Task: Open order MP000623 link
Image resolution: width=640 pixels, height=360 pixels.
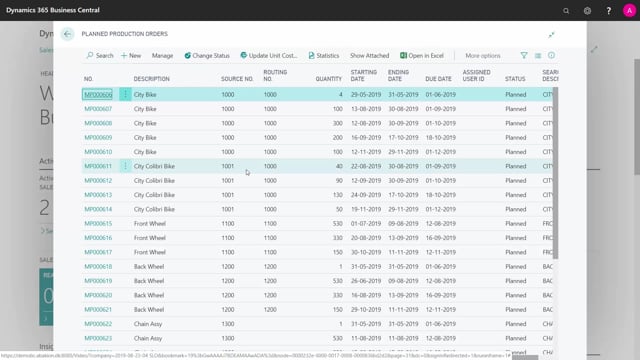Action: click(98, 338)
